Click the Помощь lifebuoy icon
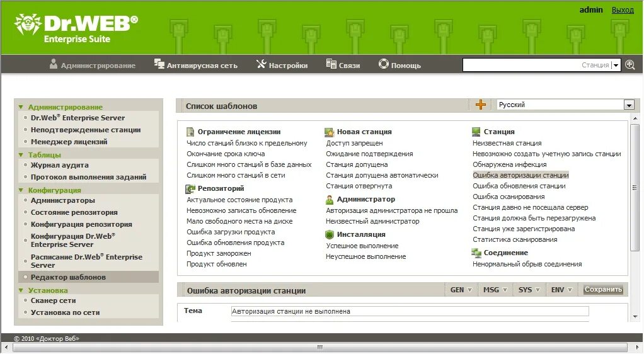 pos(384,64)
